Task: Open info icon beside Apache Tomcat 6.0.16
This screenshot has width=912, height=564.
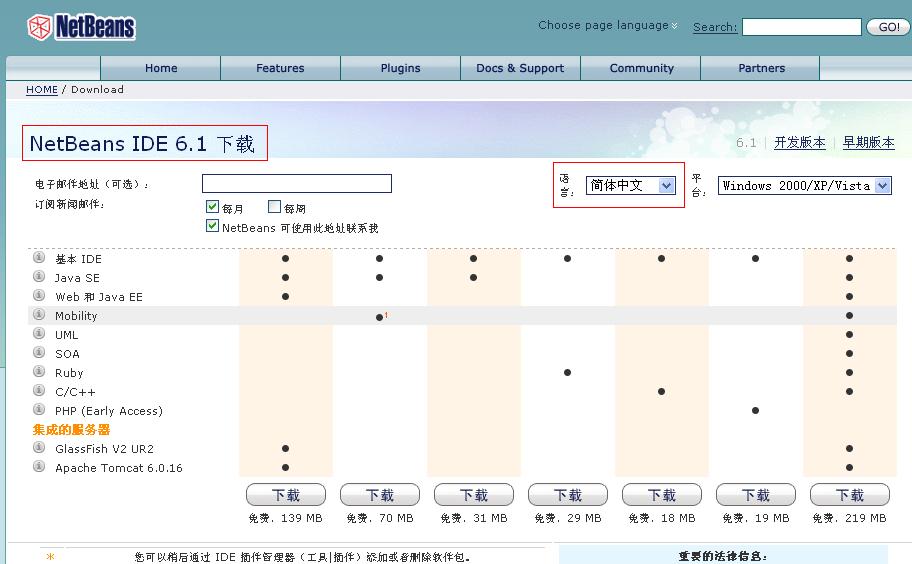Action: tap(39, 466)
